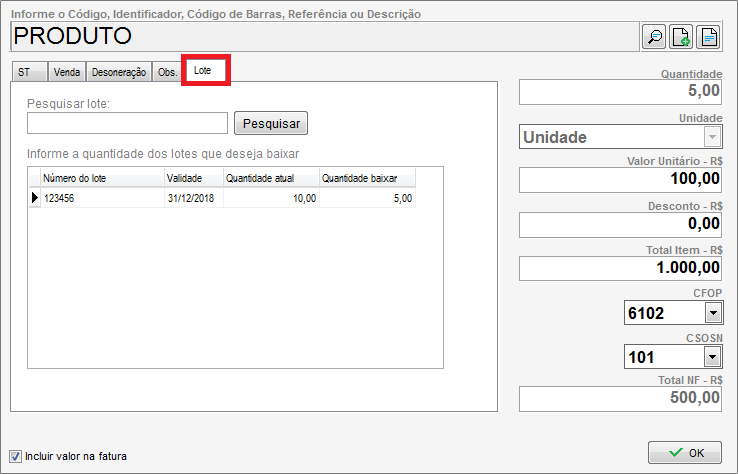The image size is (738, 474).
Task: Select the Desoneração tab
Action: click(119, 73)
